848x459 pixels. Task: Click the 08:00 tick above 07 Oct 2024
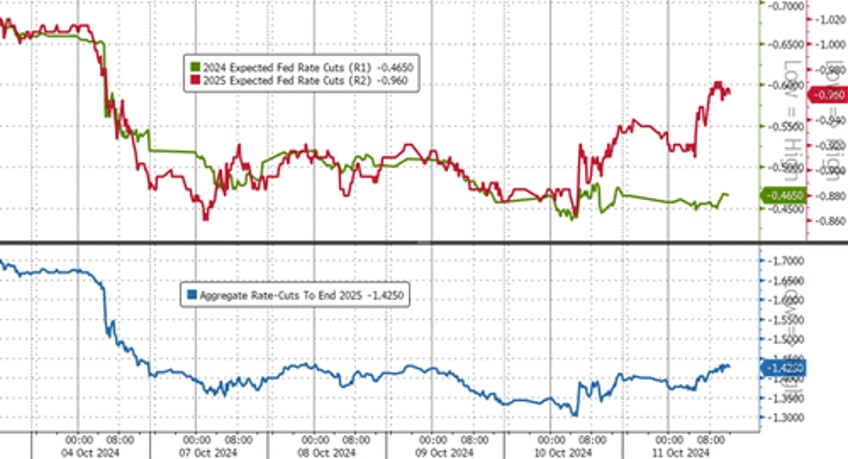tap(238, 440)
